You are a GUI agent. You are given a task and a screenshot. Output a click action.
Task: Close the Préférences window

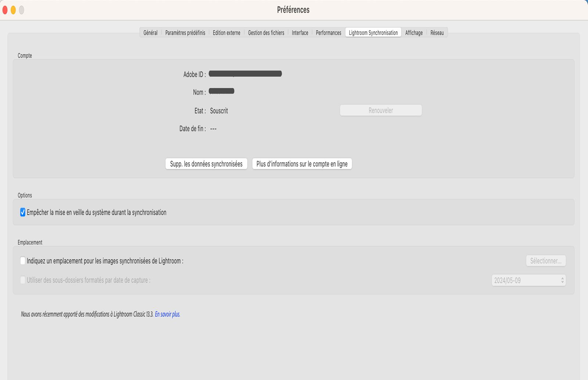[x=5, y=10]
